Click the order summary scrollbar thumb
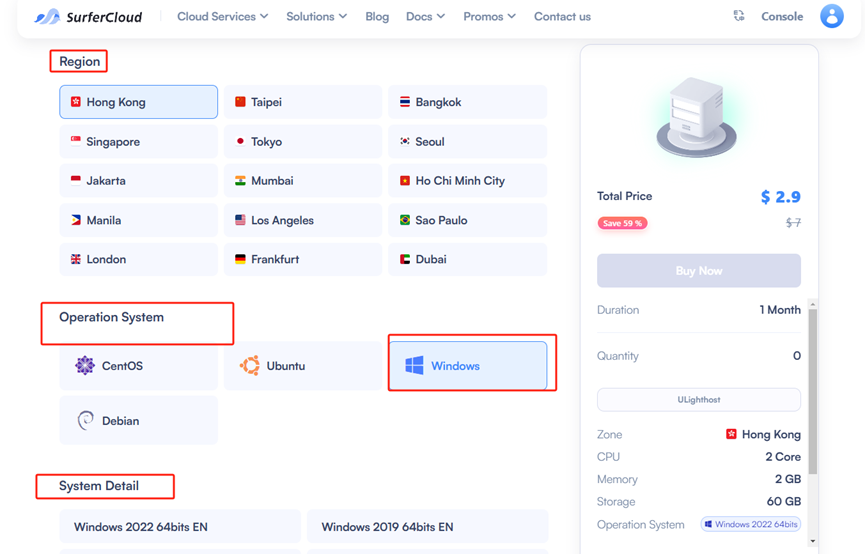This screenshot has width=865, height=554. click(813, 391)
